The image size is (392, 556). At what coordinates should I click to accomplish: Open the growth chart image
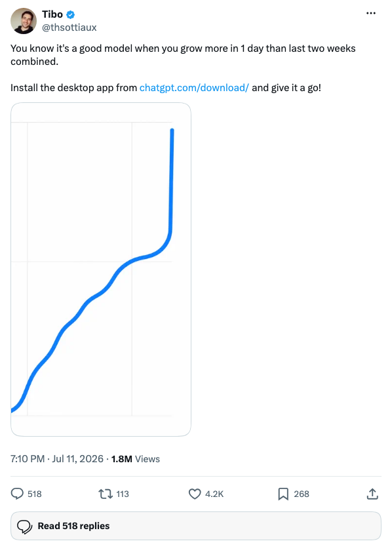(x=101, y=269)
